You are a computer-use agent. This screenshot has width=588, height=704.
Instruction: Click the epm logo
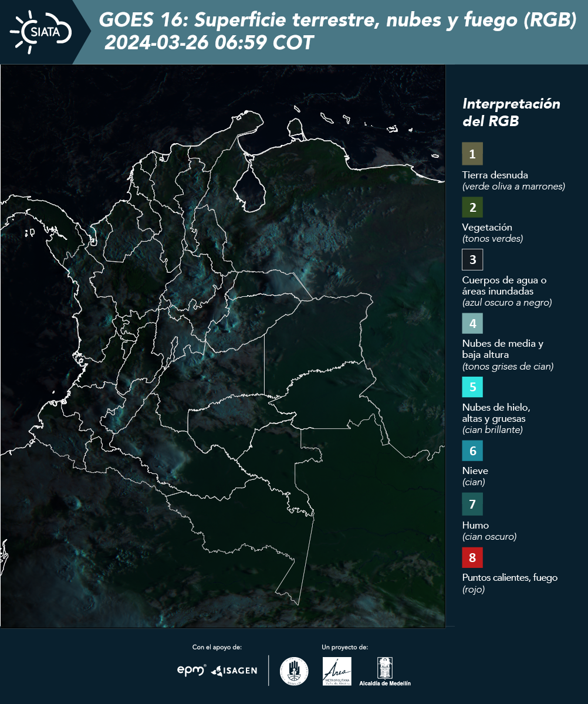coord(192,670)
